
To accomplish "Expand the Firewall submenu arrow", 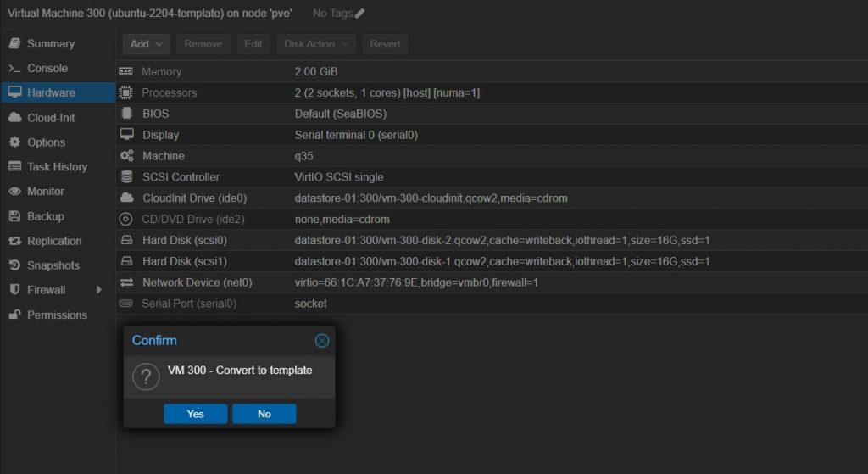I will pyautogui.click(x=99, y=290).
